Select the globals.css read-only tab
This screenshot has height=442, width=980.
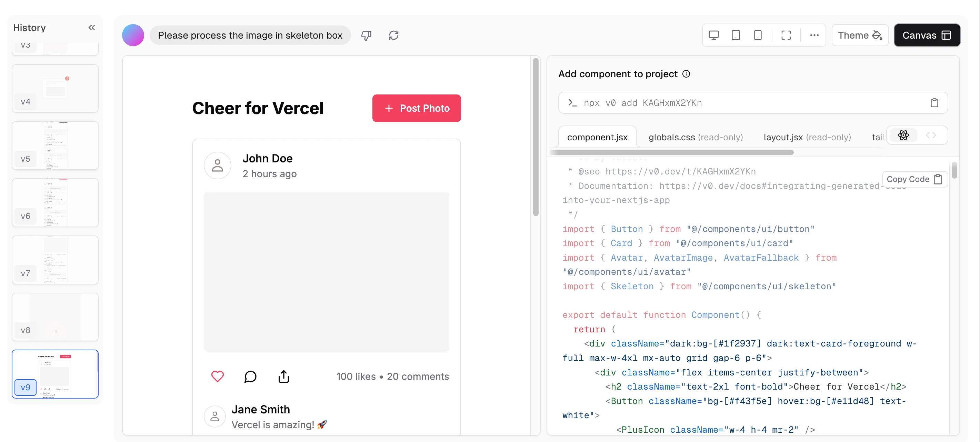point(696,137)
